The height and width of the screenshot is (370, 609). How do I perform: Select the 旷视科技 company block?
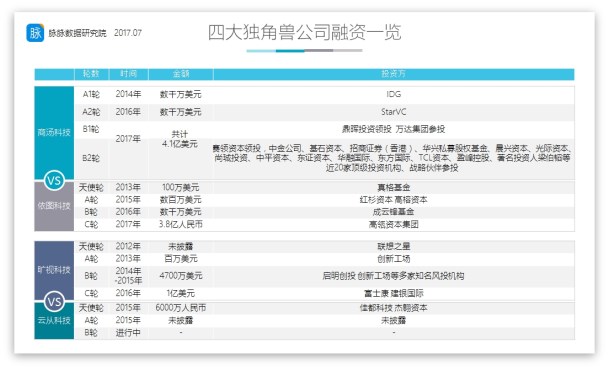(x=54, y=270)
